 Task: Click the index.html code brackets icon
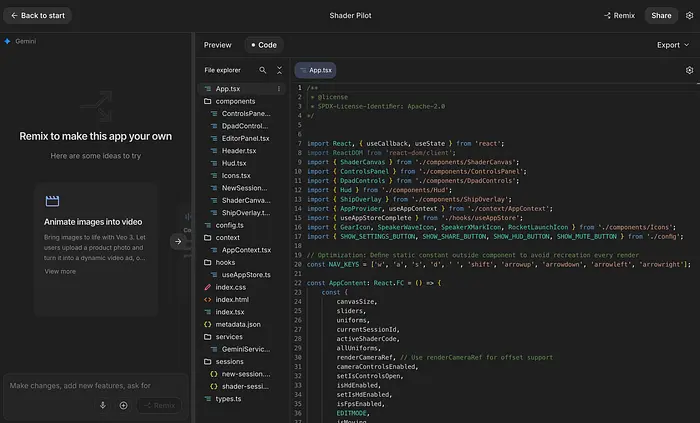[x=208, y=299]
